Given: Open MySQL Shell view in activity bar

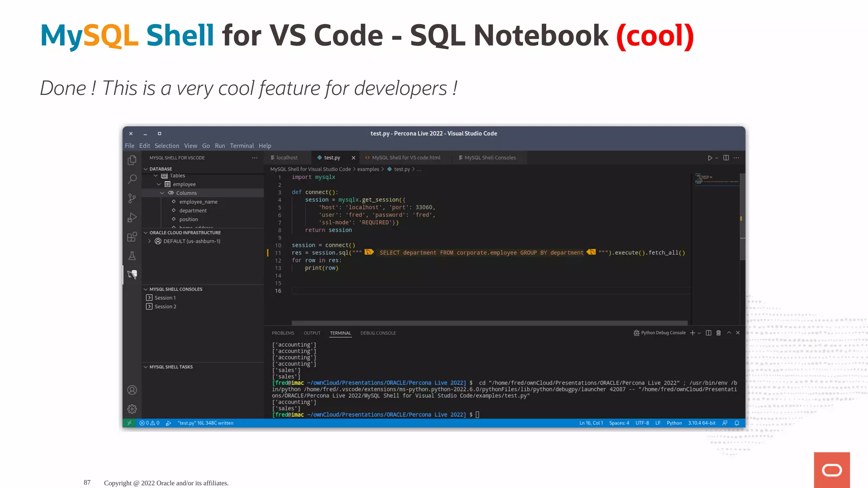Looking at the screenshot, I should tap(132, 274).
